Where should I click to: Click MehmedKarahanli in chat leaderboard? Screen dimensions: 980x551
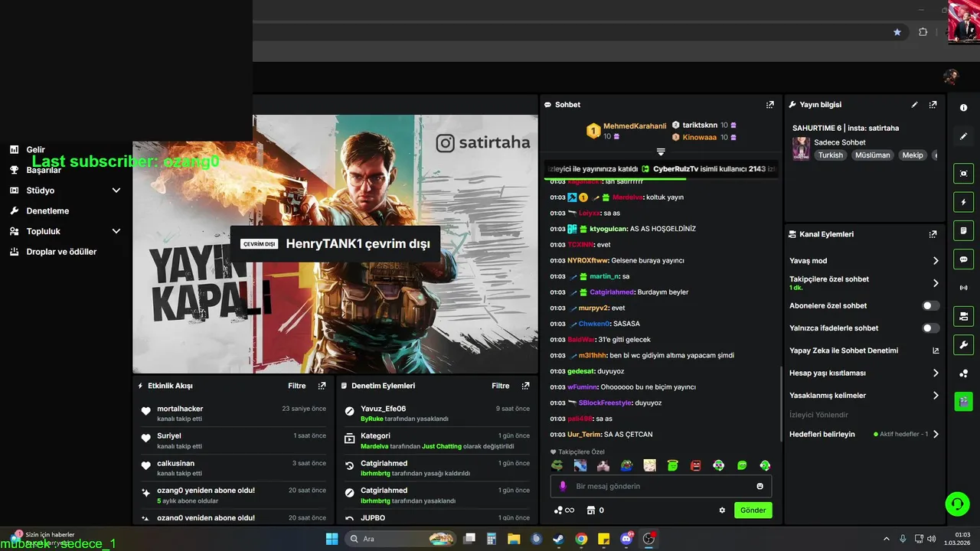tap(635, 126)
